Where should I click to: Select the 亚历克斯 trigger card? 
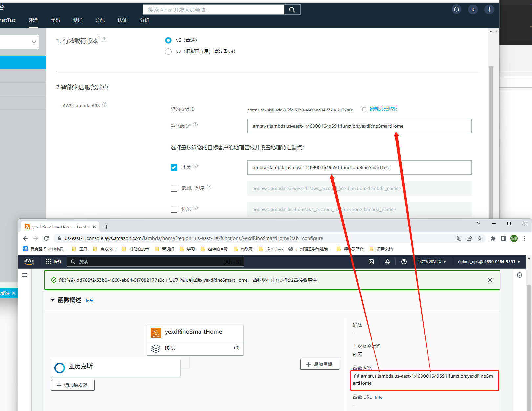coord(116,368)
